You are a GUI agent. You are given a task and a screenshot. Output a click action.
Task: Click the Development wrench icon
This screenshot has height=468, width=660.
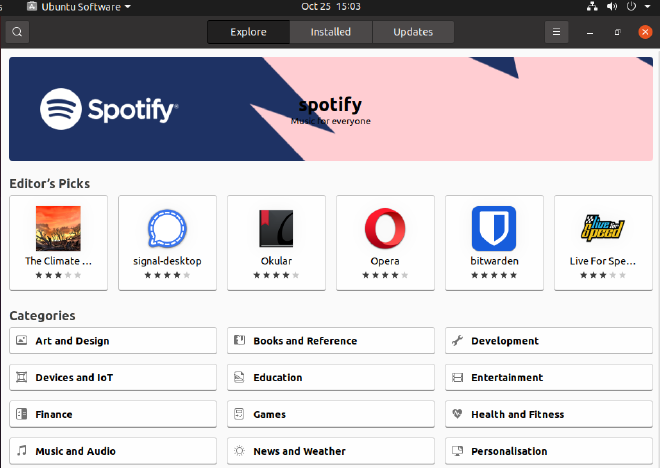(x=458, y=340)
